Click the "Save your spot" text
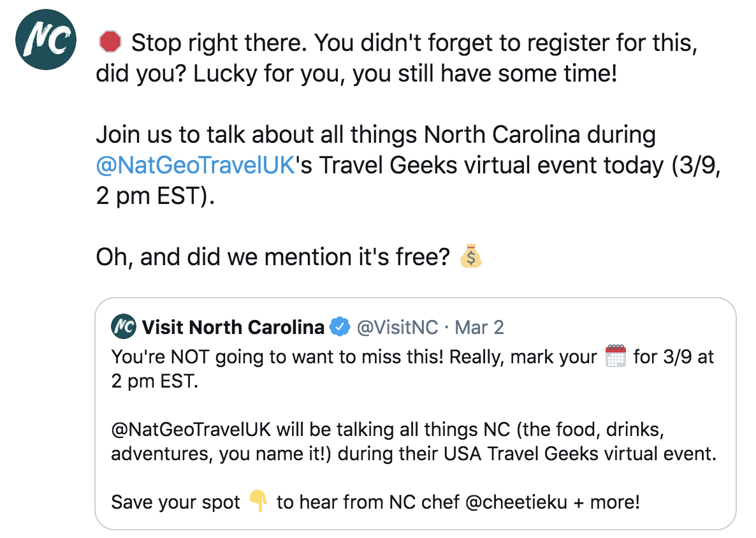Viewport: 756px width, 538px height. 175,502
